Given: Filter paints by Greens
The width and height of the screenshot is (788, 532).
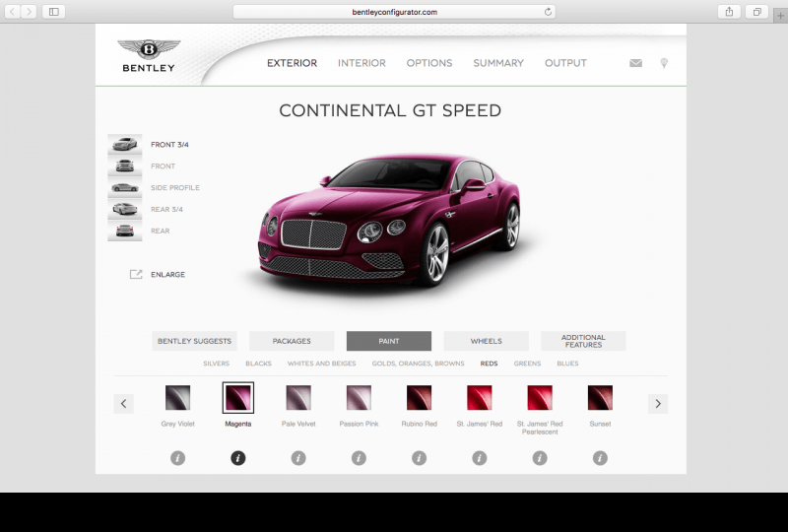Looking at the screenshot, I should (527, 364).
